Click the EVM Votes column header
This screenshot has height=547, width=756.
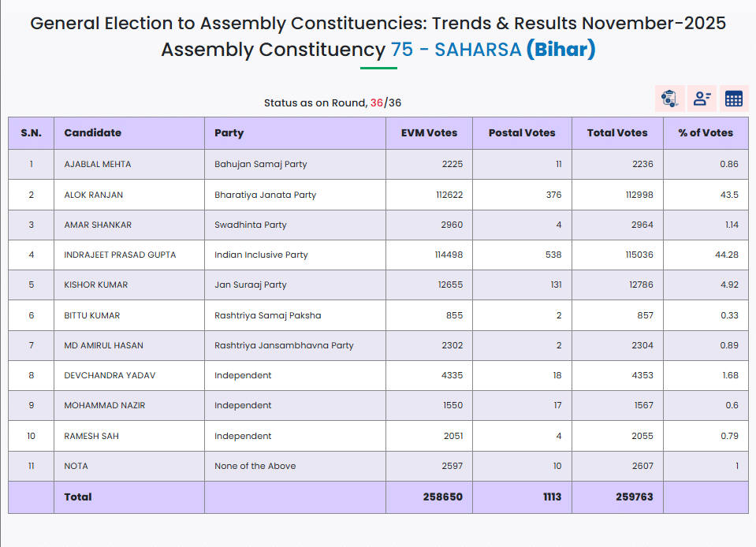coord(429,133)
